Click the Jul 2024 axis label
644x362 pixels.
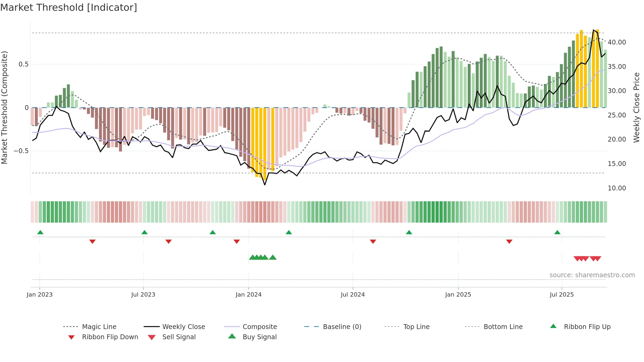click(353, 294)
